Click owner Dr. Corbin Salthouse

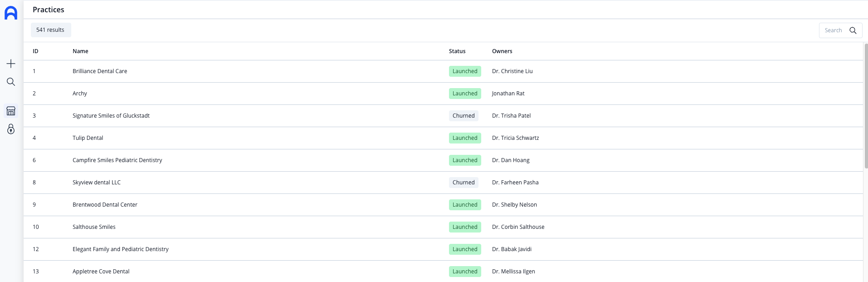click(x=518, y=227)
